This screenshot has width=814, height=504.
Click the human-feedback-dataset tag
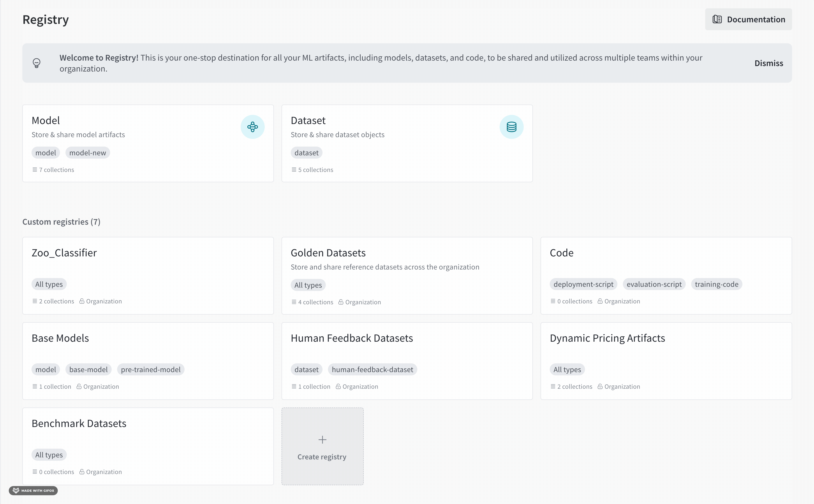pyautogui.click(x=372, y=370)
